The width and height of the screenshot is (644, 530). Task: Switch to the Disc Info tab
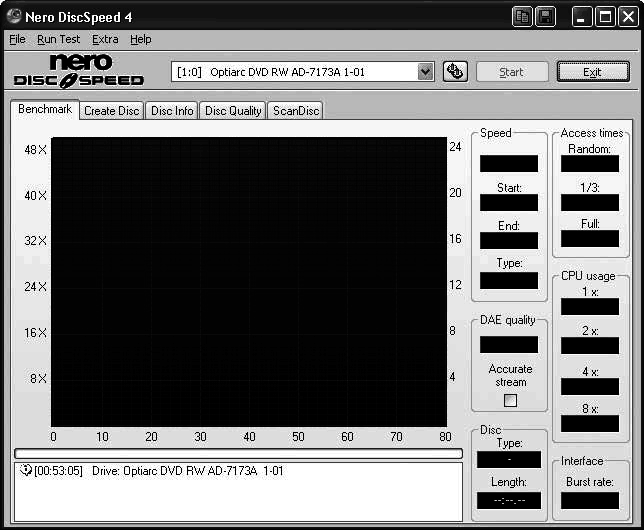click(x=172, y=111)
